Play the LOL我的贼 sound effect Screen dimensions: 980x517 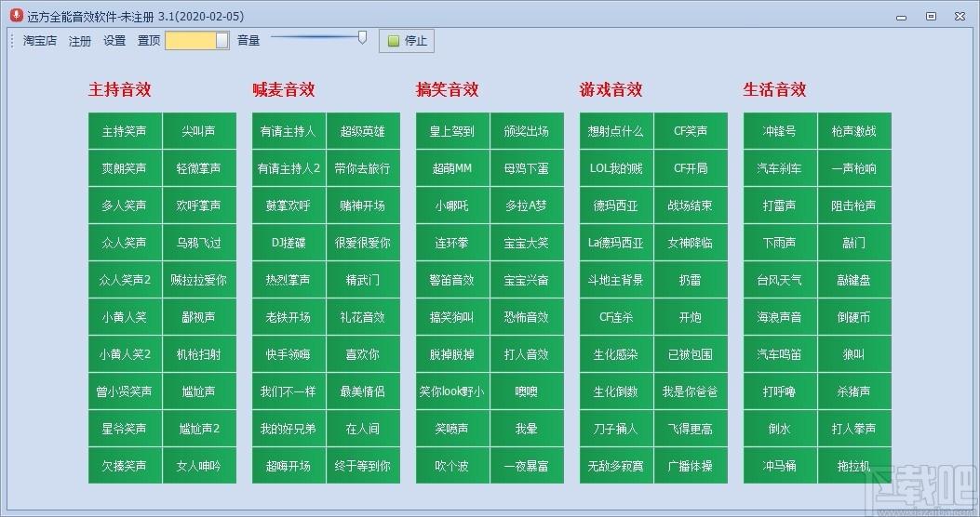tap(616, 168)
